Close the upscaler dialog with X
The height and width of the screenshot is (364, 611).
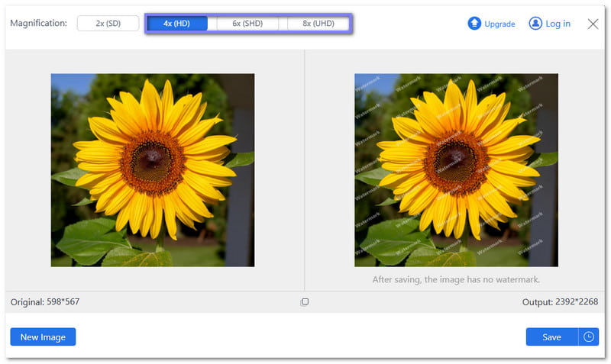(593, 24)
